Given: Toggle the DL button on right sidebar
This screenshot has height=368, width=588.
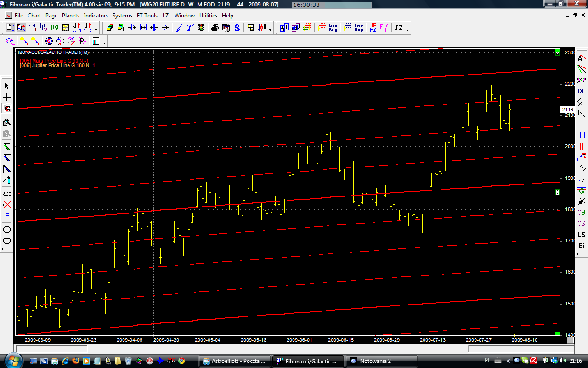Looking at the screenshot, I should pos(582,91).
